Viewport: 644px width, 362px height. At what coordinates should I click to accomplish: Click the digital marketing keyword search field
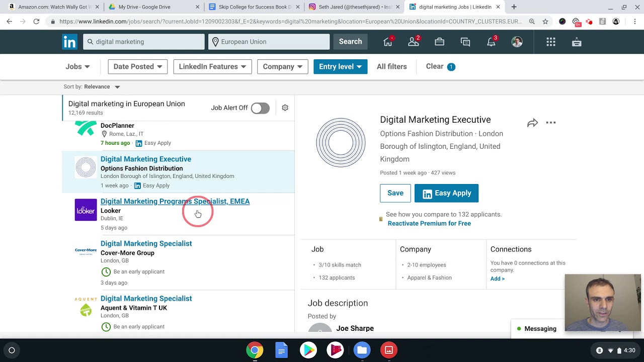(144, 42)
